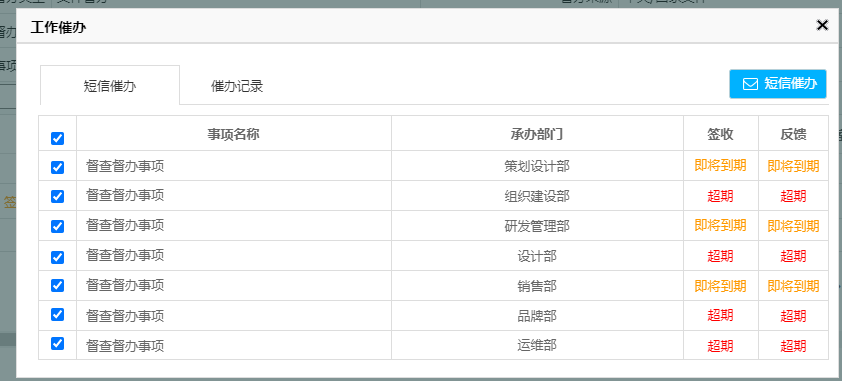Switch to the 催办记录 tab
This screenshot has height=381, width=842.
(x=237, y=86)
